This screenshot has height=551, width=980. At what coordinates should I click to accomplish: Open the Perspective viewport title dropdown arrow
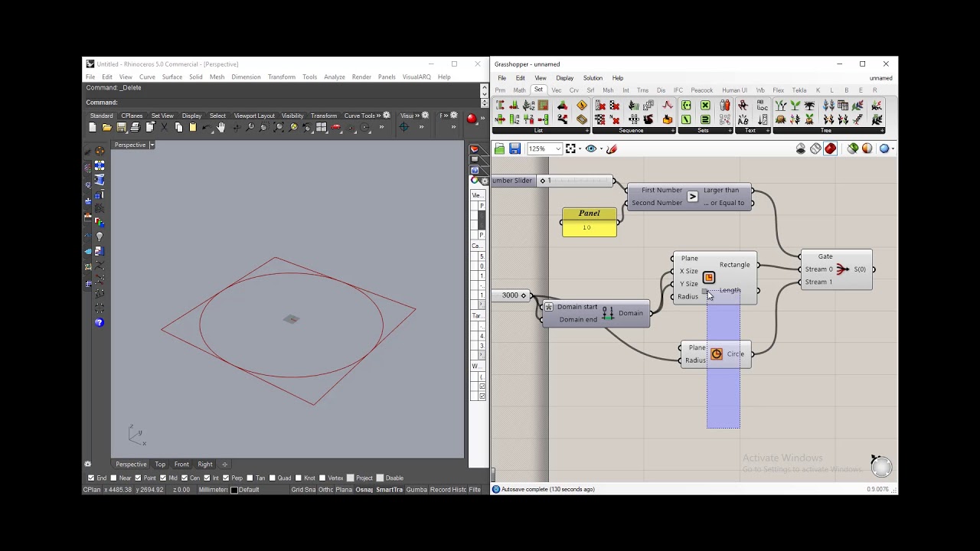click(152, 145)
